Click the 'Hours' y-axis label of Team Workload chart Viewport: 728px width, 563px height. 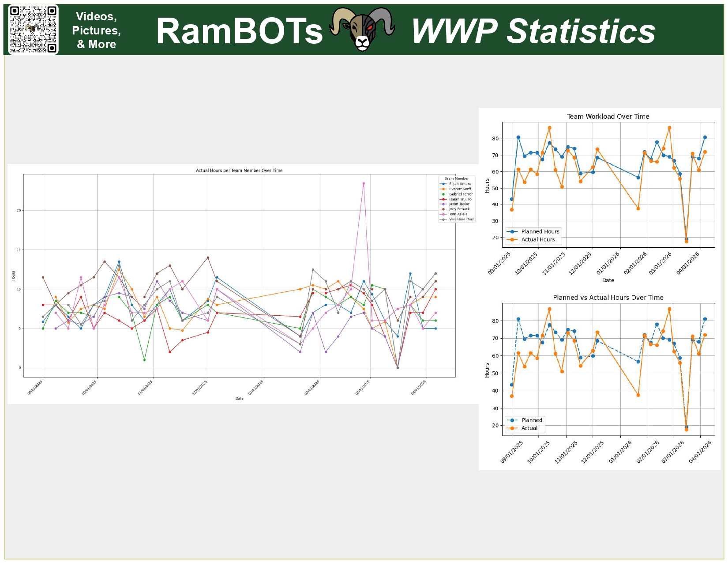(487, 185)
